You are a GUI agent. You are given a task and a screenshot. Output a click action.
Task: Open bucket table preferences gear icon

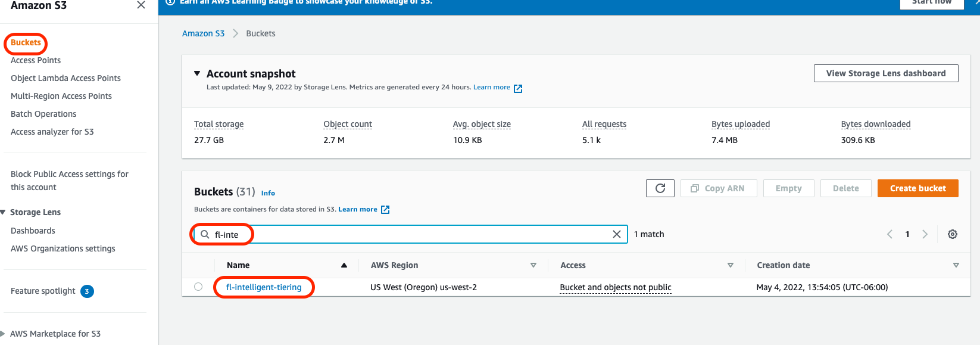pos(952,234)
